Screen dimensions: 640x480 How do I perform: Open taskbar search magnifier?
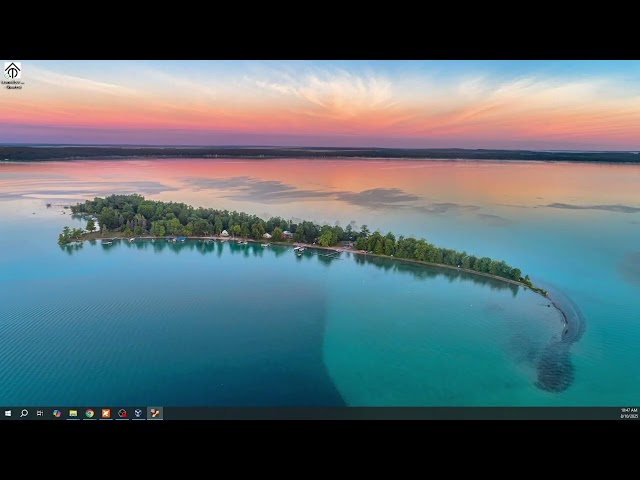point(24,413)
